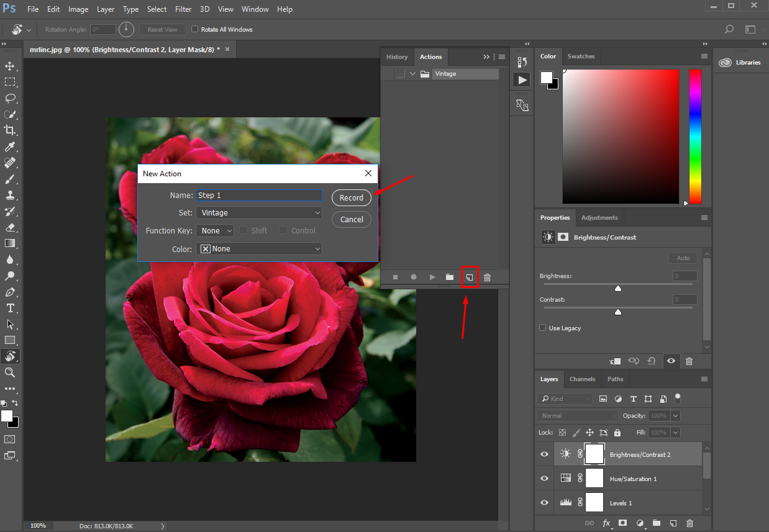This screenshot has height=532, width=769.
Task: Select the Lasso tool
Action: pyautogui.click(x=10, y=98)
